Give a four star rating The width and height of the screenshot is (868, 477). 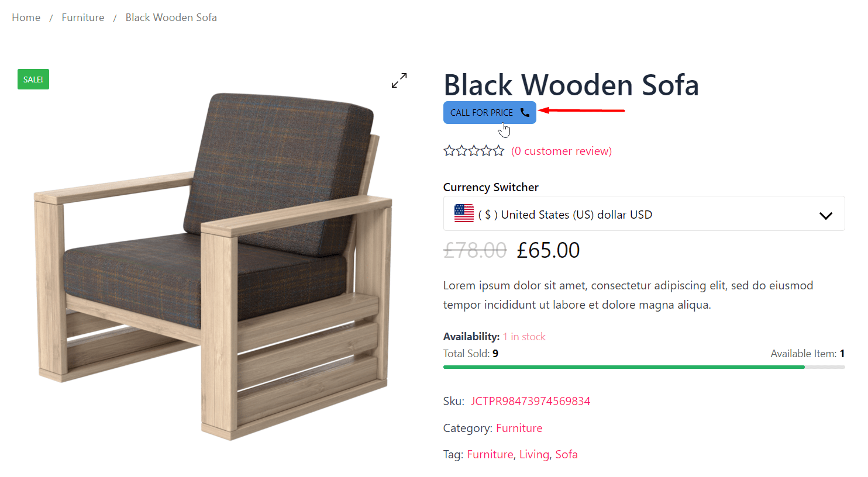pos(486,150)
